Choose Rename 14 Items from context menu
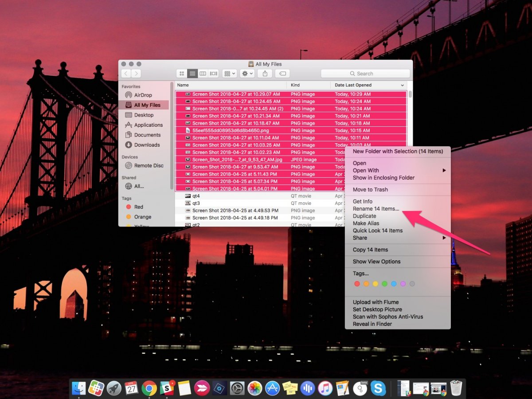Screen dimensions: 532x399 tap(376, 209)
